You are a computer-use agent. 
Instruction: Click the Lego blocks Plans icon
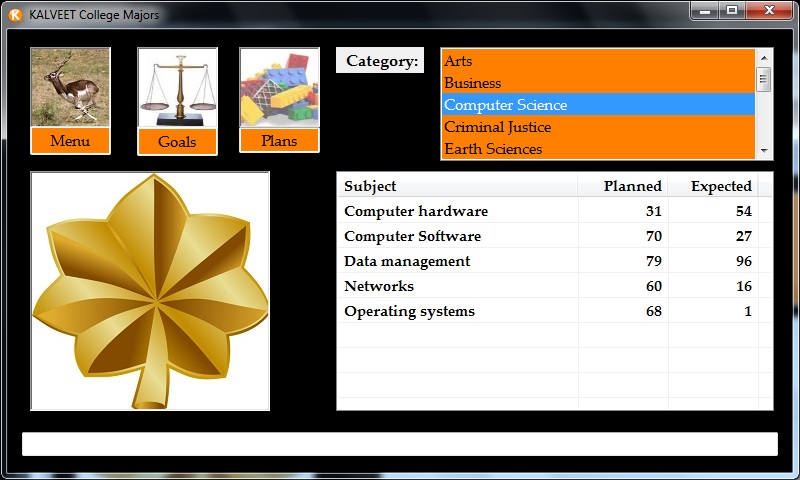point(279,88)
